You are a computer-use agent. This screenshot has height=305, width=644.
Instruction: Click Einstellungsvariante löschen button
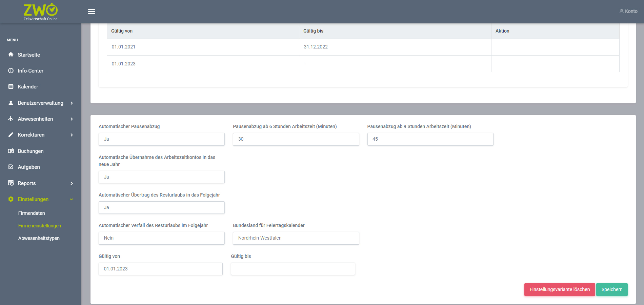[560, 289]
